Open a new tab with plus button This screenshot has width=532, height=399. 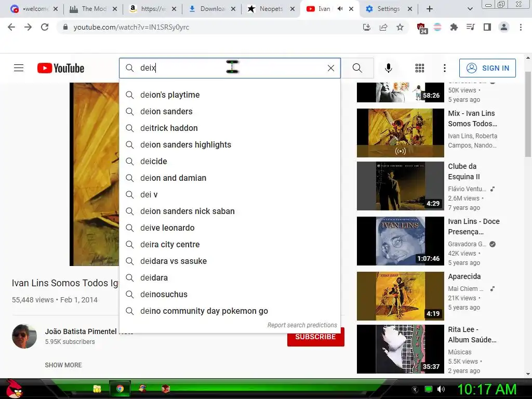[x=430, y=9]
